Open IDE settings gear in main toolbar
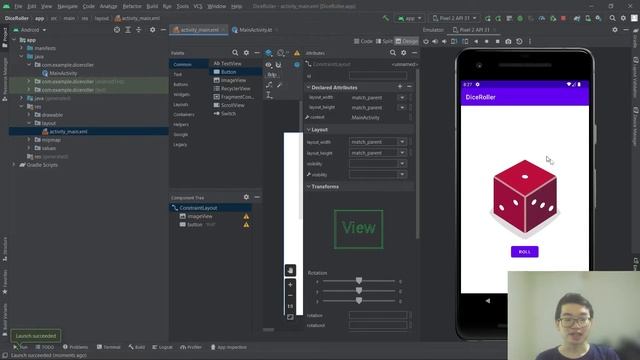Screen dimensions: 640x360 (x=623, y=18)
